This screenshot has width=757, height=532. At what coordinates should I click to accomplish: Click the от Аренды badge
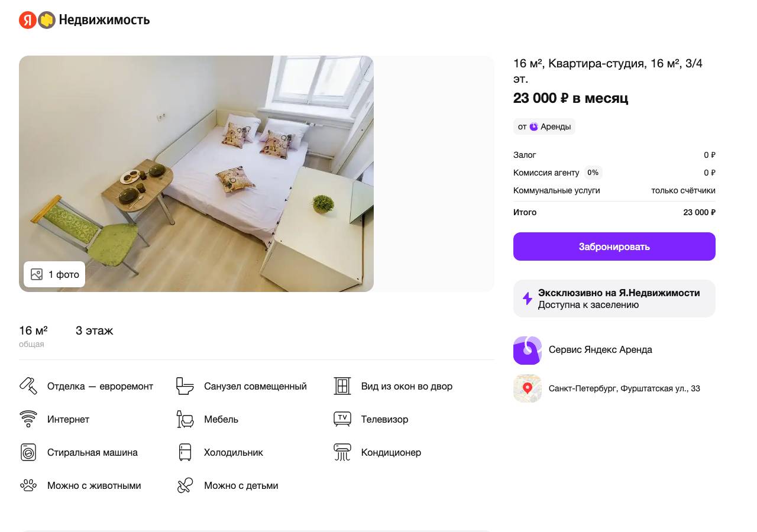[544, 126]
